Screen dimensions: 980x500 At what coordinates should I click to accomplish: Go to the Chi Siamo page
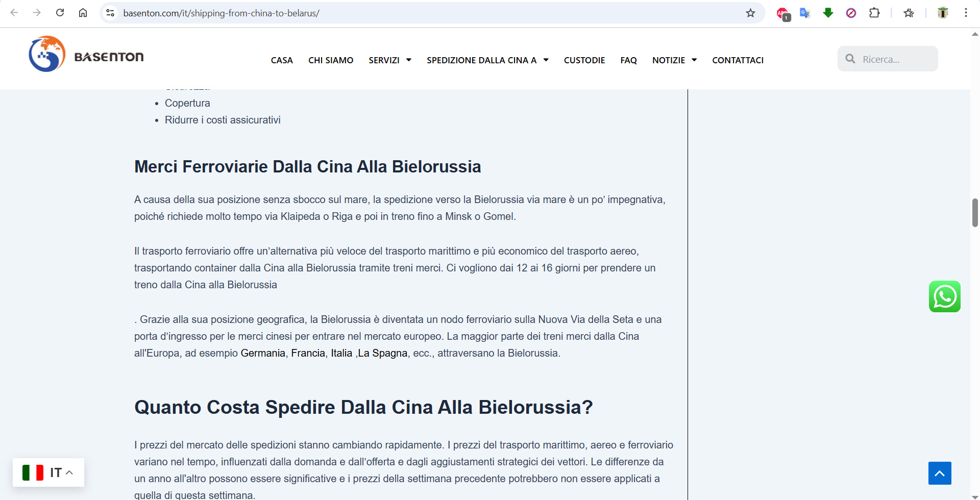tap(330, 60)
